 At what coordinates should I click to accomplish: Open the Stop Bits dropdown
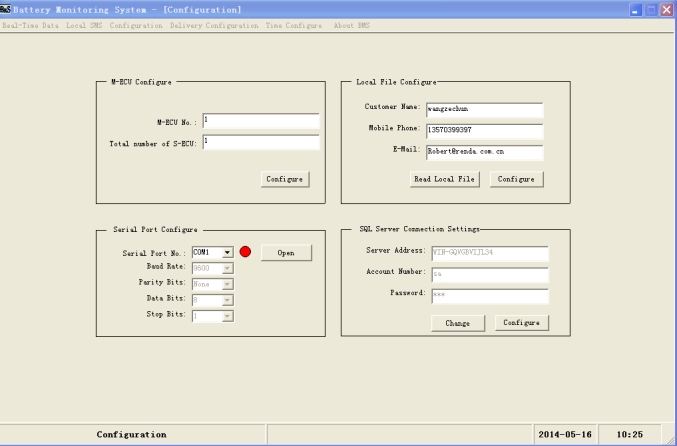pyautogui.click(x=228, y=315)
